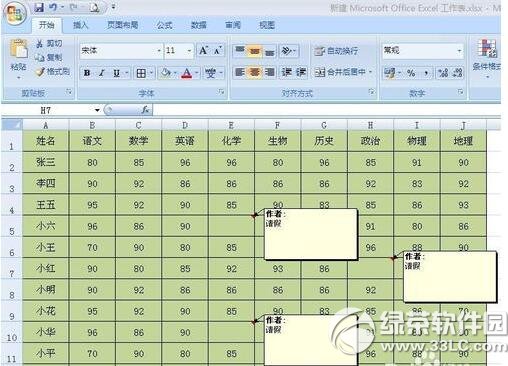Click accounting number format icon
508x366 pixels.
coord(389,73)
